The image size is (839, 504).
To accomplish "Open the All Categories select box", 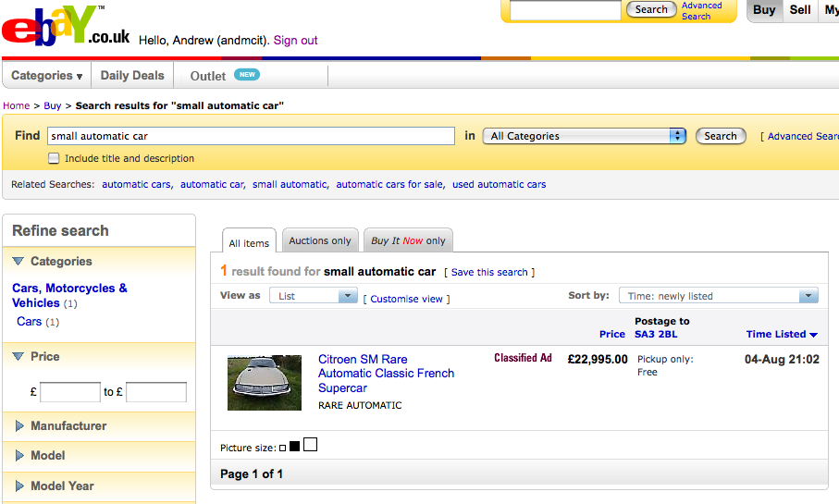I will tap(585, 136).
